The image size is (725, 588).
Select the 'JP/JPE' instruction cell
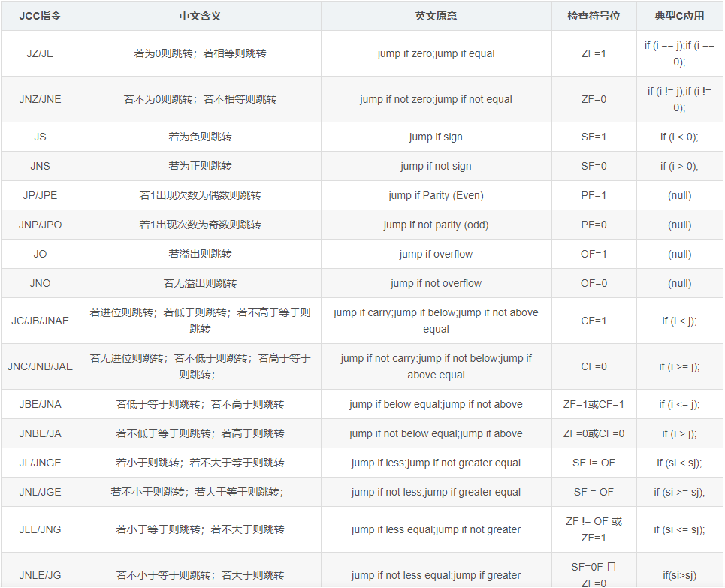click(41, 195)
